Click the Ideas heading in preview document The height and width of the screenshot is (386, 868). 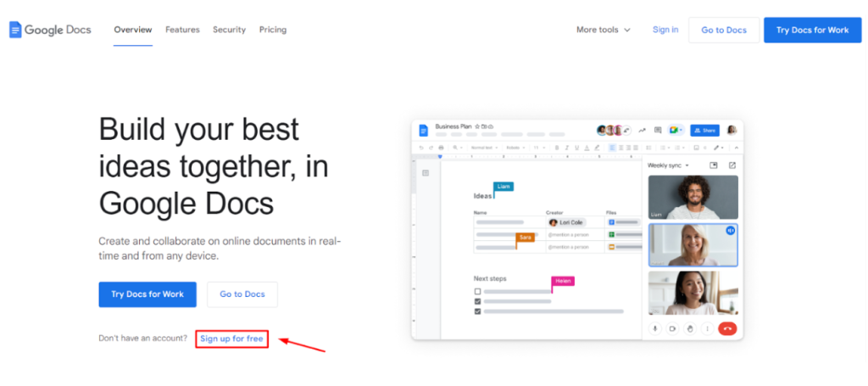pyautogui.click(x=482, y=196)
